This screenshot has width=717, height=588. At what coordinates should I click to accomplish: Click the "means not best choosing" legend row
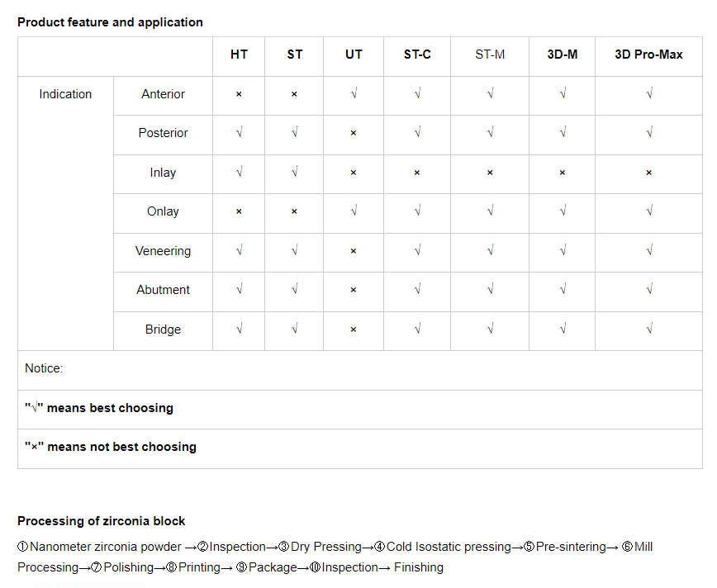point(111,447)
